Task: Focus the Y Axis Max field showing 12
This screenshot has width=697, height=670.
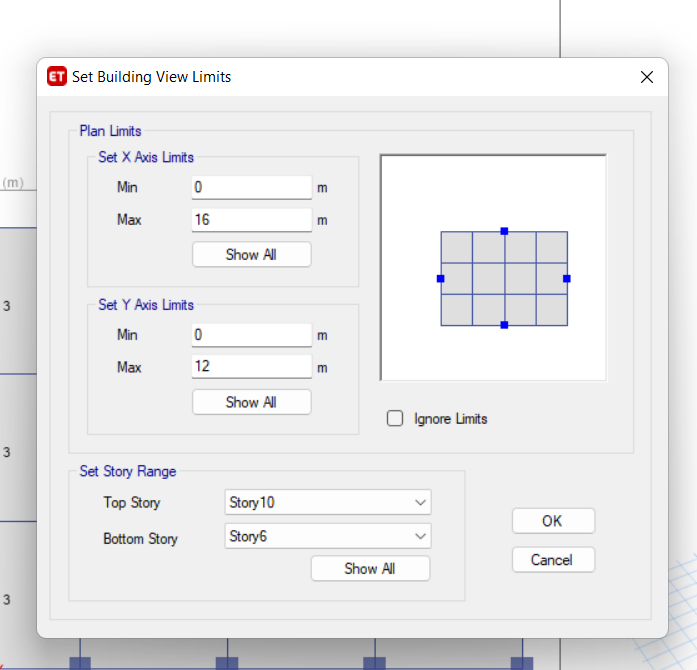Action: (x=252, y=366)
